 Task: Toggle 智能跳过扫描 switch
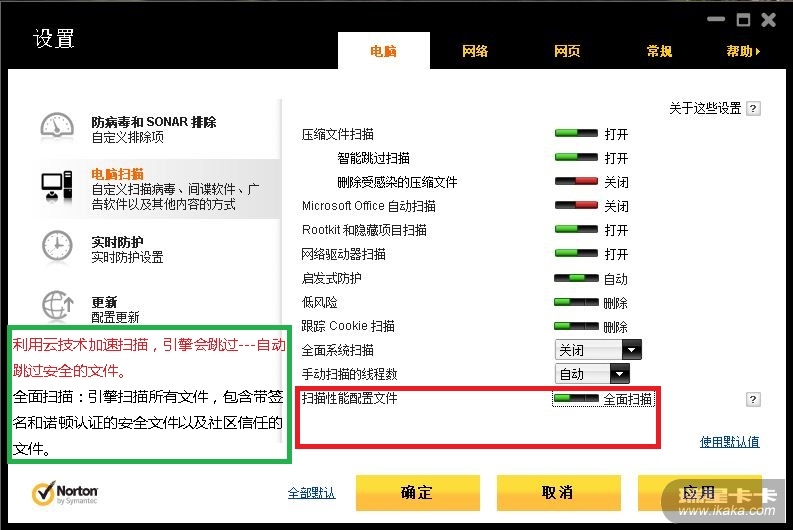[576, 157]
